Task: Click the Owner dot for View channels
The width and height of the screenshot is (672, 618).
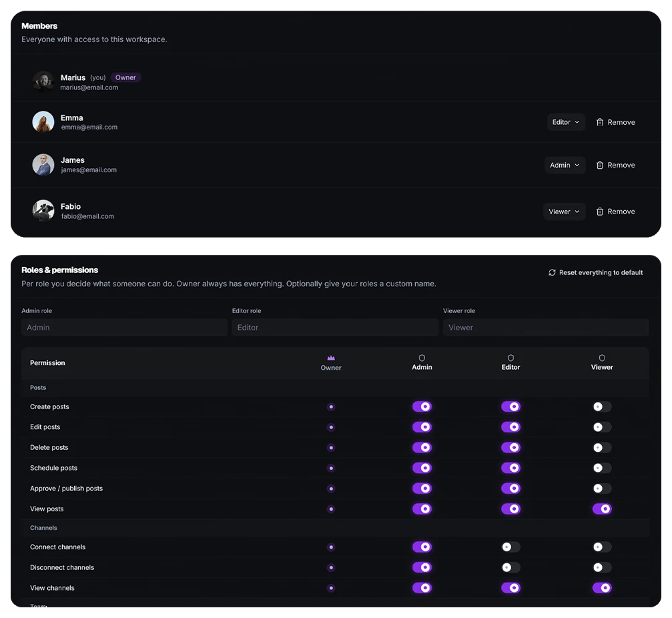Action: click(331, 588)
